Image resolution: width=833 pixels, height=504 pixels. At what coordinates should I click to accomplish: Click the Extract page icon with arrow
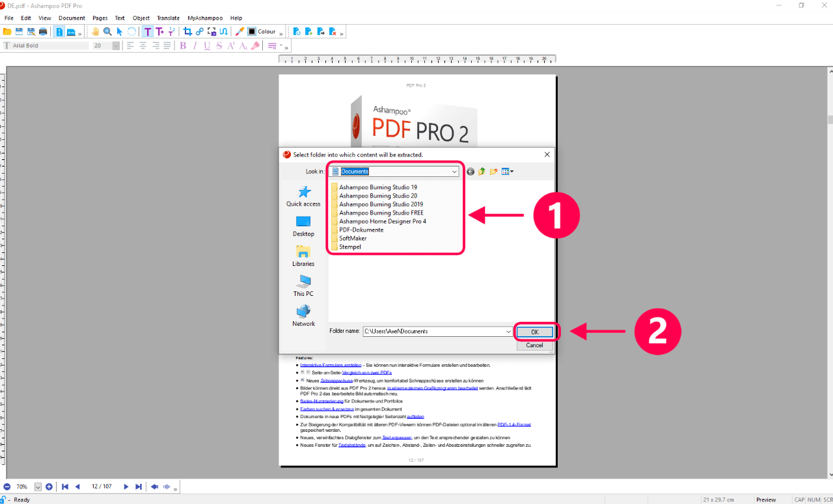pyautogui.click(x=320, y=31)
